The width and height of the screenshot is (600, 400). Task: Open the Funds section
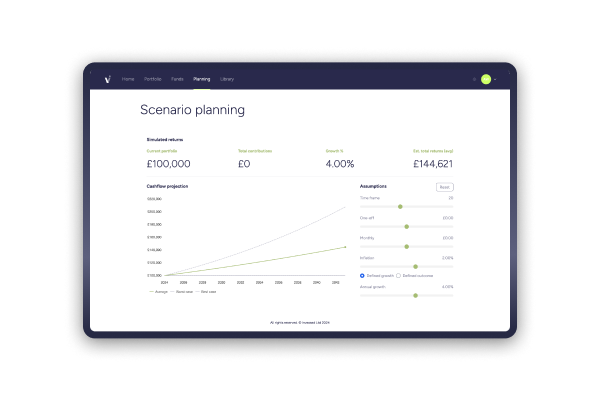point(177,78)
